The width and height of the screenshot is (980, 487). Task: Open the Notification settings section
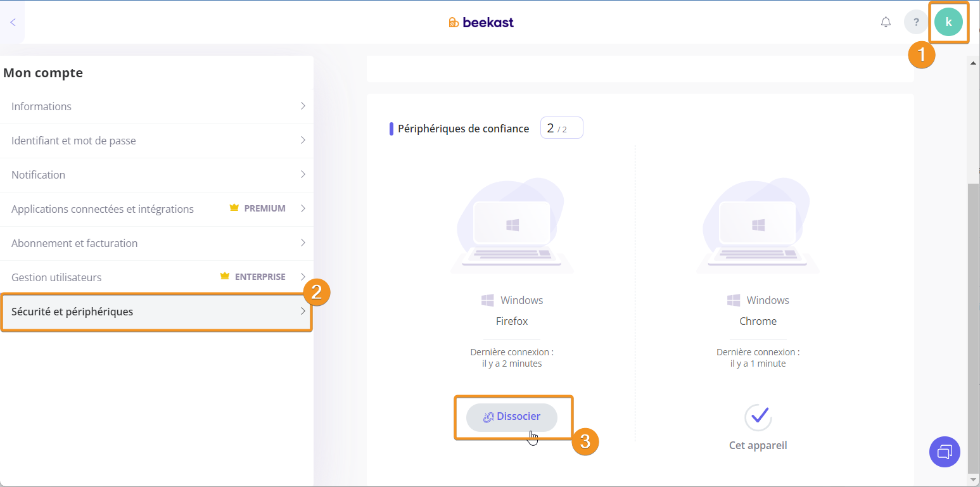pos(156,175)
